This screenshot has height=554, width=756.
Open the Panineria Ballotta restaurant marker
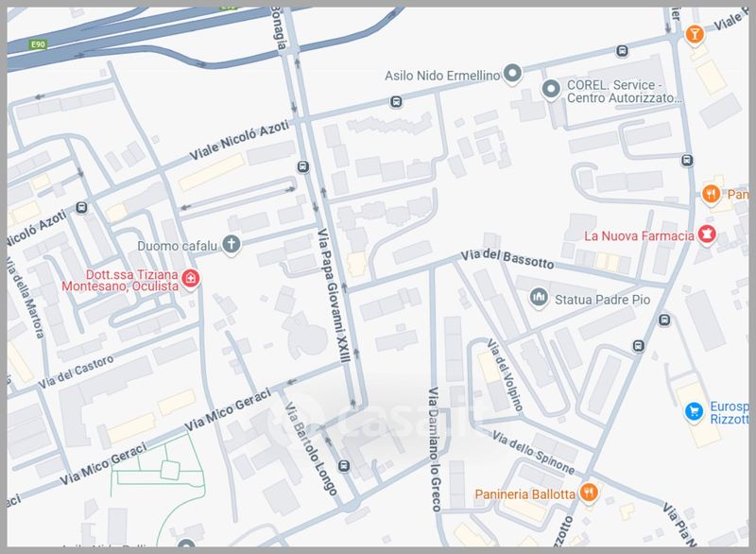589,493
